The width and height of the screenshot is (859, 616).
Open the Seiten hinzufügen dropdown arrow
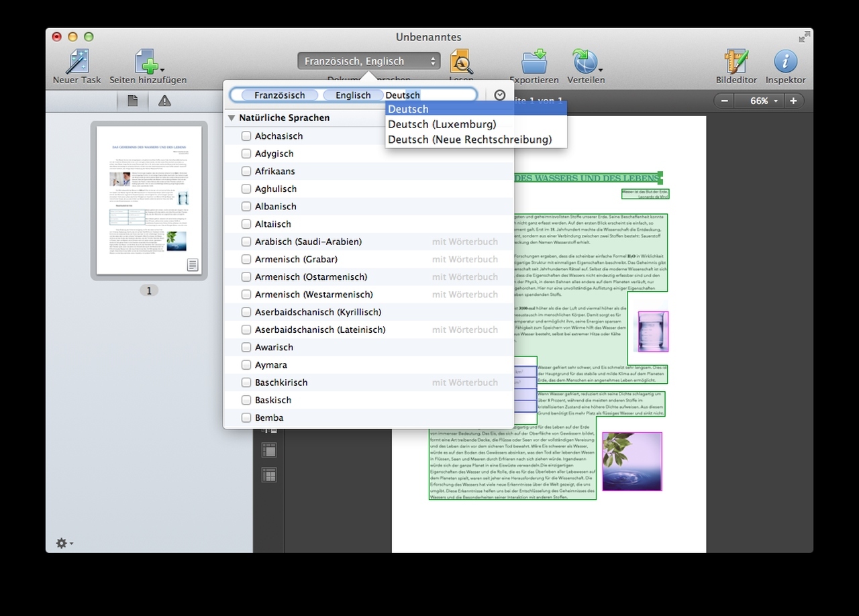pos(162,69)
